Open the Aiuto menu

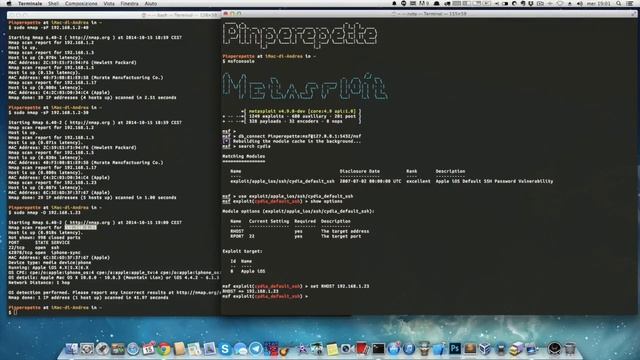click(x=151, y=3)
